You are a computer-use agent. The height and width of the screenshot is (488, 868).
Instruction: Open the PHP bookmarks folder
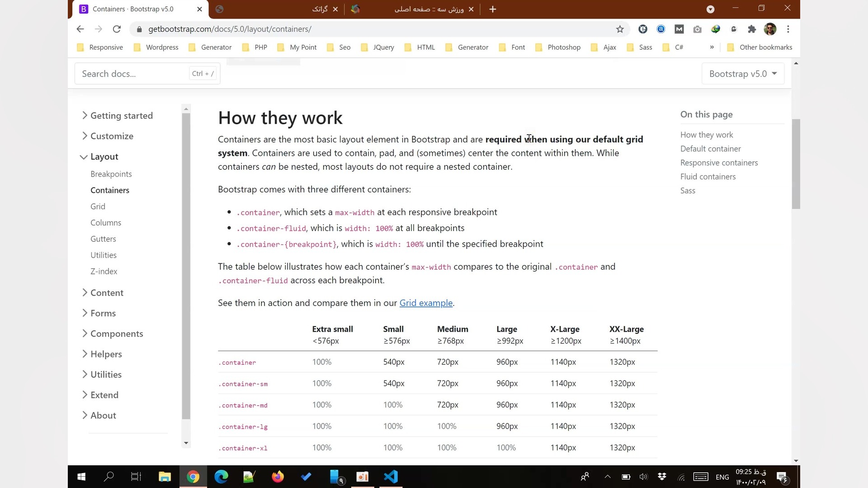tap(255, 47)
